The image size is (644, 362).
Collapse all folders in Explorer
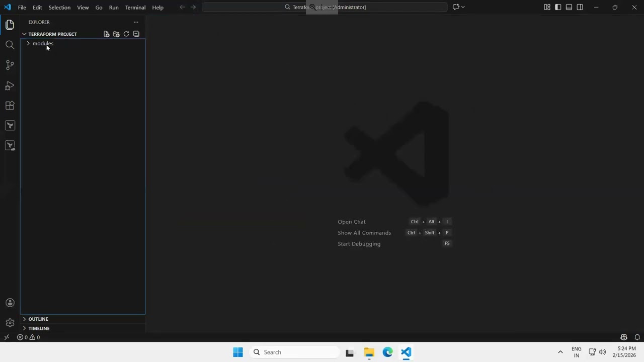[x=136, y=34]
